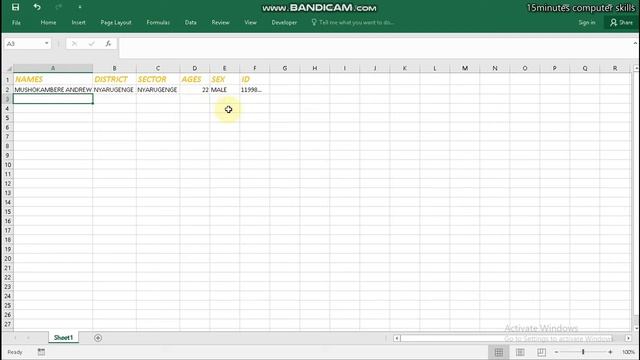640x360 pixels.
Task: Click the Undo arrow icon
Action: 37,7
